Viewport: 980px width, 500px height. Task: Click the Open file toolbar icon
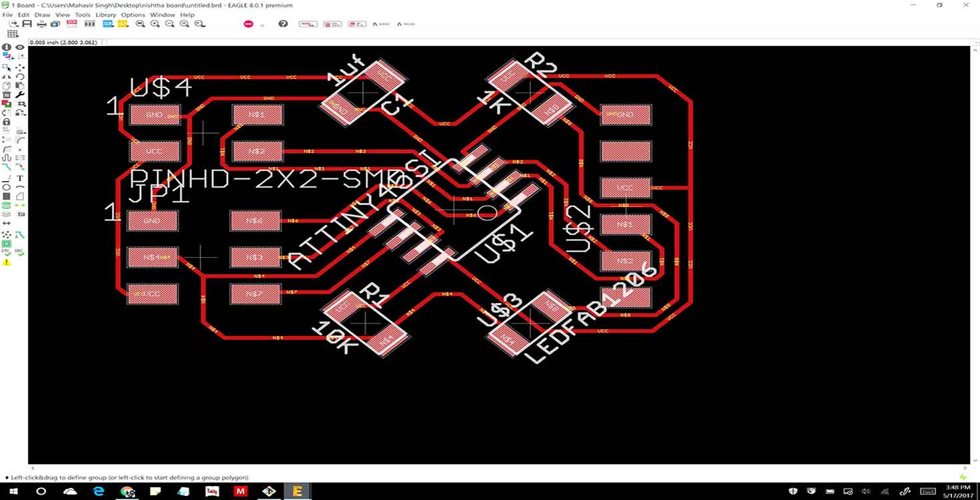coord(13,24)
